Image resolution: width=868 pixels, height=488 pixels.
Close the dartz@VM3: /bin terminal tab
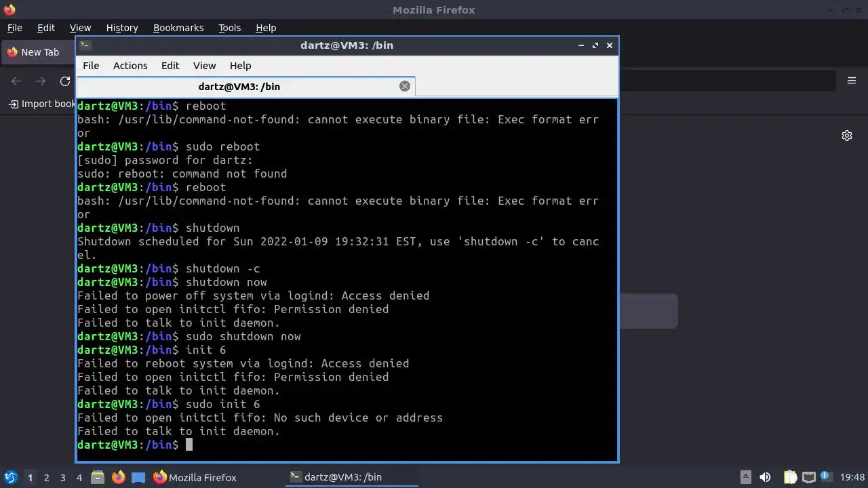[405, 86]
